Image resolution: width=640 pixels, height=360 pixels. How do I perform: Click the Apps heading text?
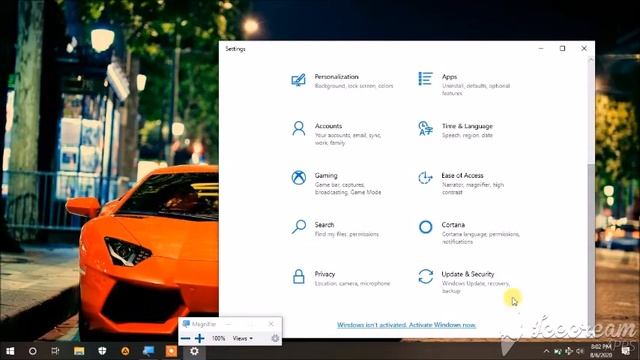449,77
